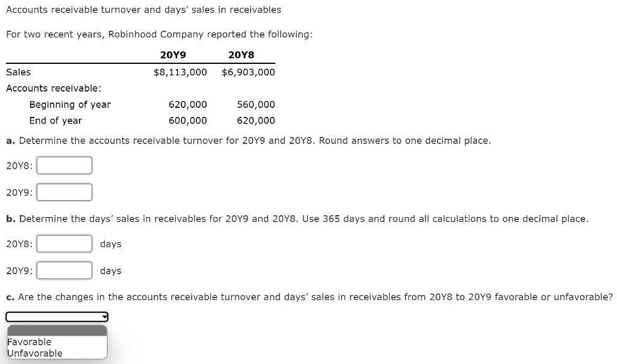Click the 20Y9 column header

click(172, 55)
